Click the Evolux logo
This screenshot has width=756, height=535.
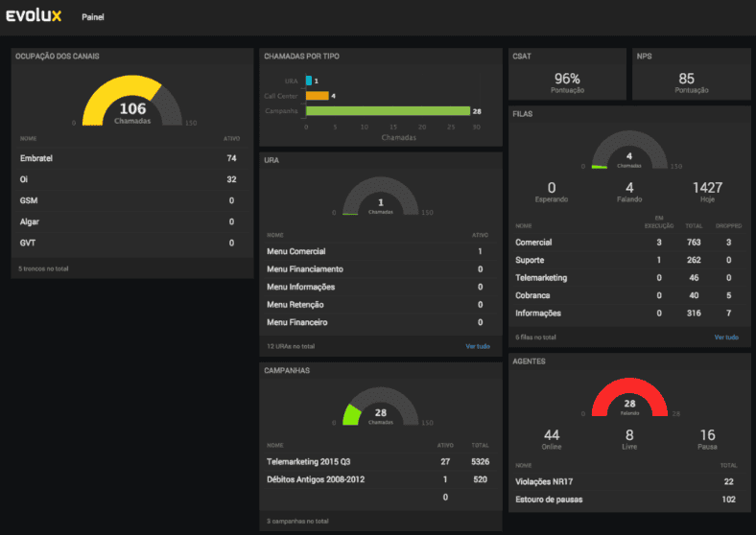point(34,16)
